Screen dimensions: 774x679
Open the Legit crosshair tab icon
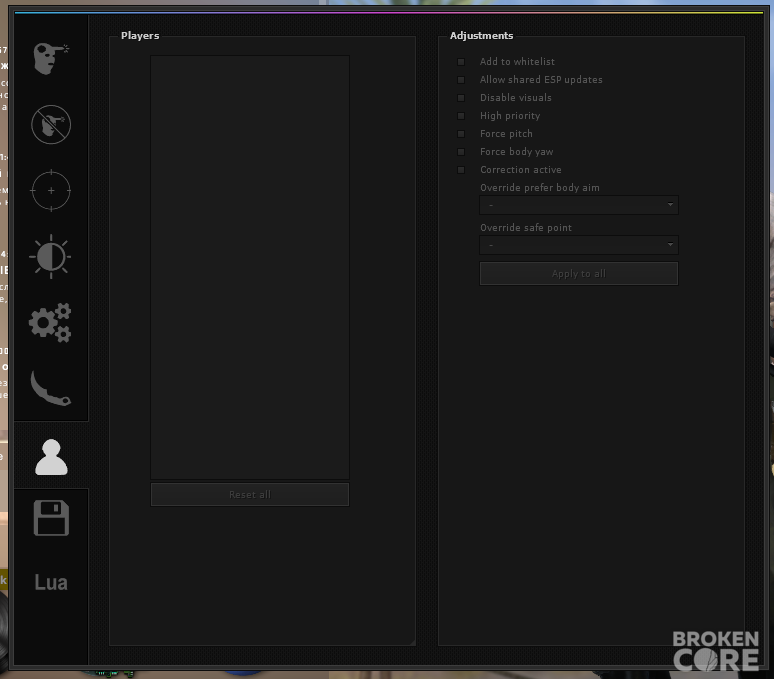click(51, 190)
